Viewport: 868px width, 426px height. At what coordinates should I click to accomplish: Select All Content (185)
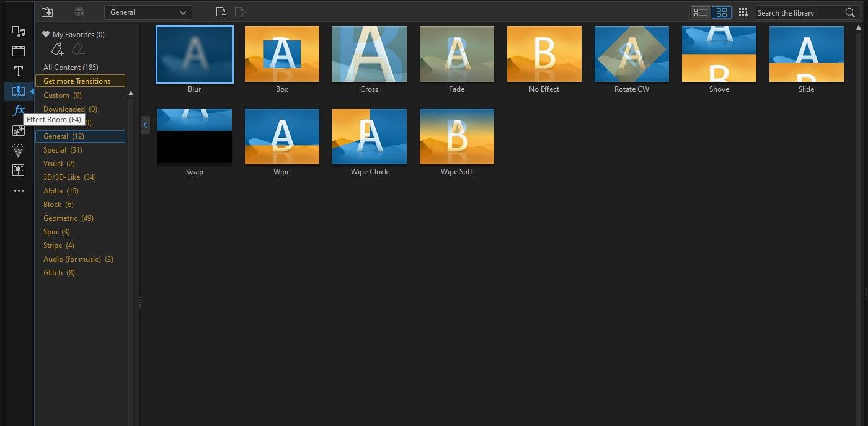pyautogui.click(x=71, y=68)
